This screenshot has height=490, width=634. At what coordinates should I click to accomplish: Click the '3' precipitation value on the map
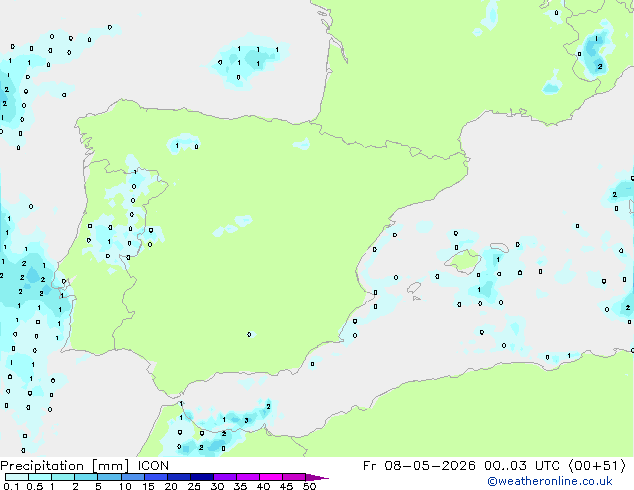point(246,421)
